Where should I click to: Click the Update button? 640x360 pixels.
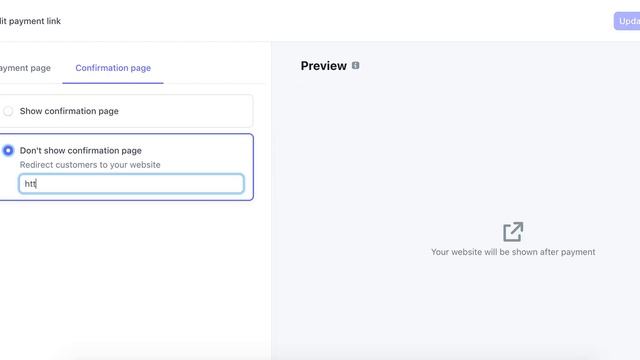pos(627,21)
